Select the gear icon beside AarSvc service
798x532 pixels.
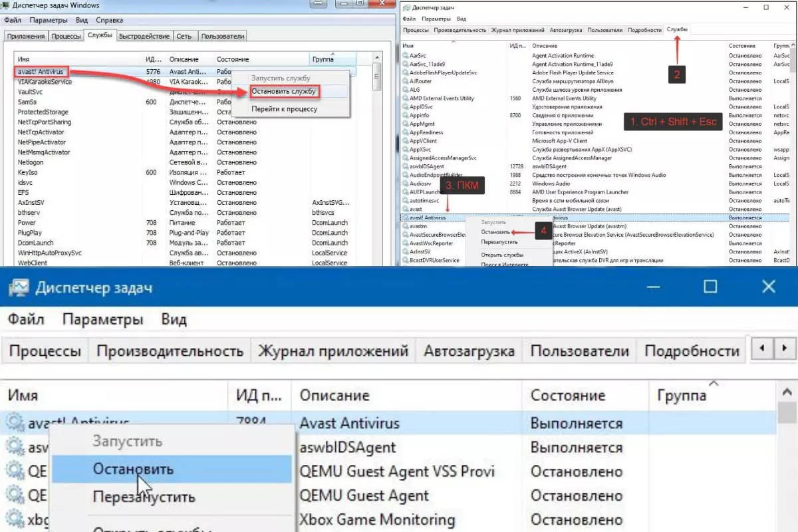(405, 55)
